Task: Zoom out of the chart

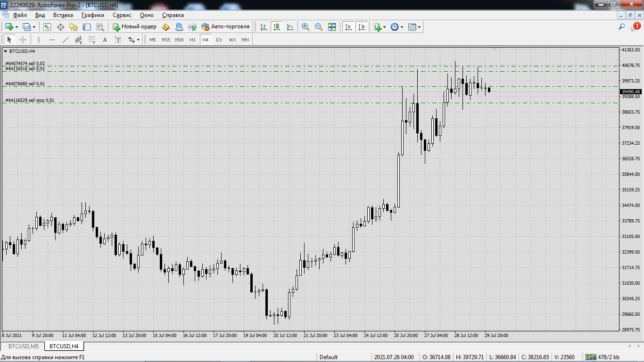Action: [x=319, y=27]
